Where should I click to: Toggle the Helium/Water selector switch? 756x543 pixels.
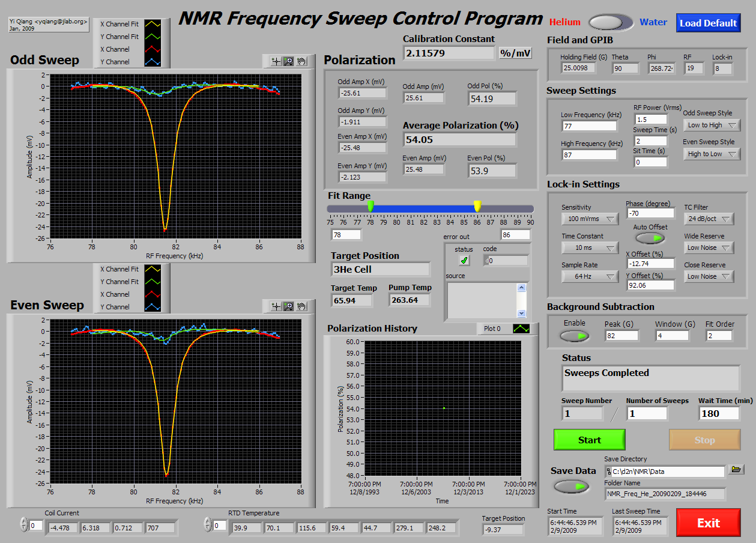611,22
